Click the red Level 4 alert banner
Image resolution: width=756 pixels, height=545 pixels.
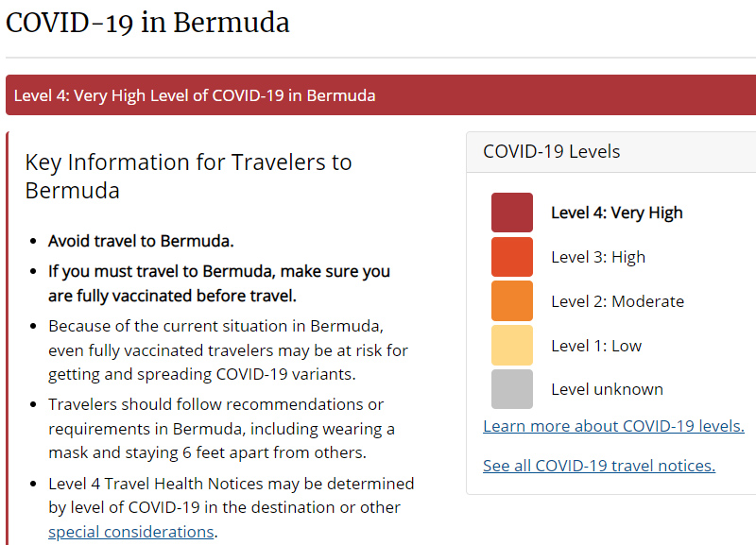tap(378, 95)
